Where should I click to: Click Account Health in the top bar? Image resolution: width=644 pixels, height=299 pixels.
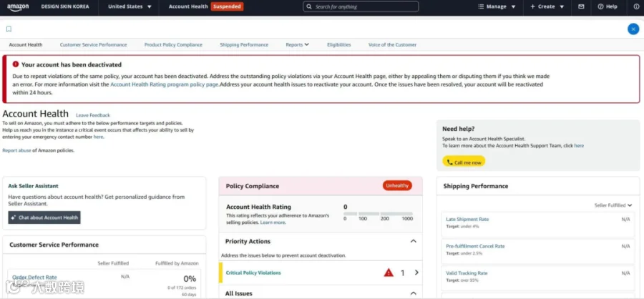[188, 6]
